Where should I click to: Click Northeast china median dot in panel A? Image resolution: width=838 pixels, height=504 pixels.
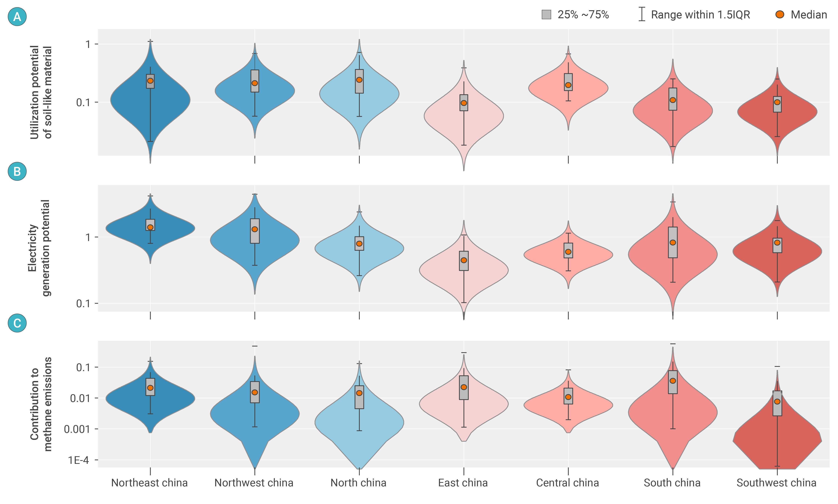150,81
